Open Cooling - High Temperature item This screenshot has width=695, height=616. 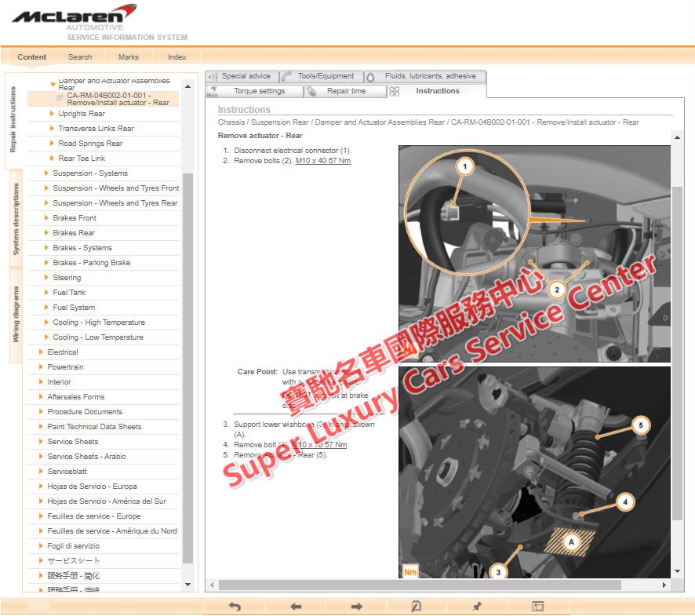(99, 323)
